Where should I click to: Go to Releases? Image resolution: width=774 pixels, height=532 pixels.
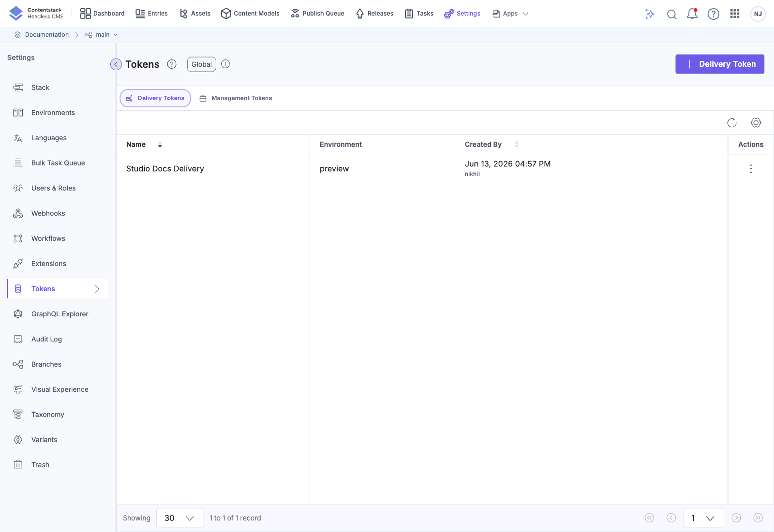375,13
